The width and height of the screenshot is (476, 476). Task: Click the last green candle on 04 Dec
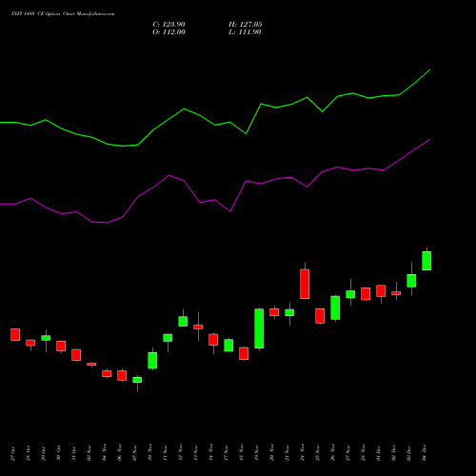coord(426,261)
